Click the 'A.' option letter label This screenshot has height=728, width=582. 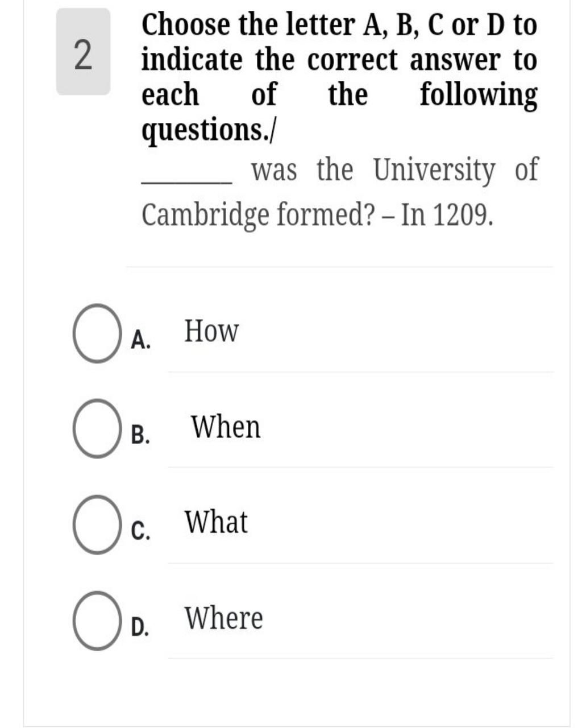(x=140, y=340)
